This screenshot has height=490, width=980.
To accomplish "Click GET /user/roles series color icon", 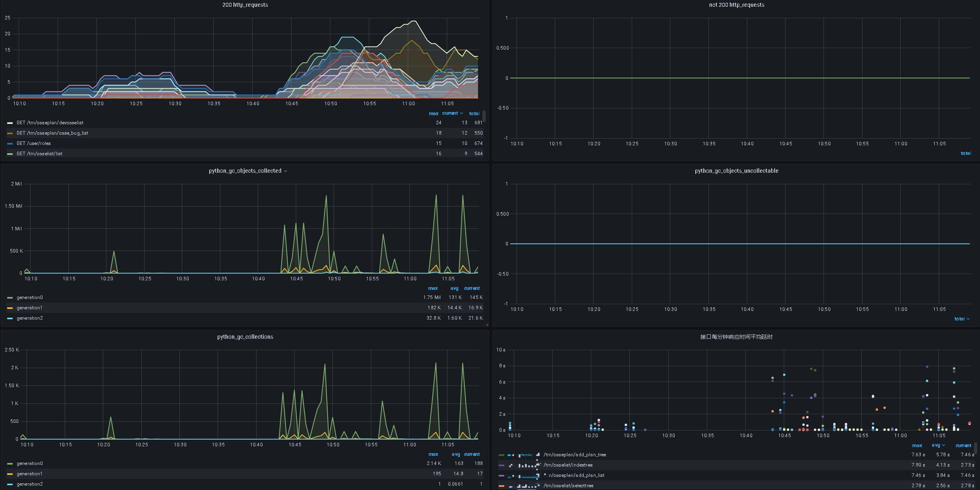I will [10, 144].
